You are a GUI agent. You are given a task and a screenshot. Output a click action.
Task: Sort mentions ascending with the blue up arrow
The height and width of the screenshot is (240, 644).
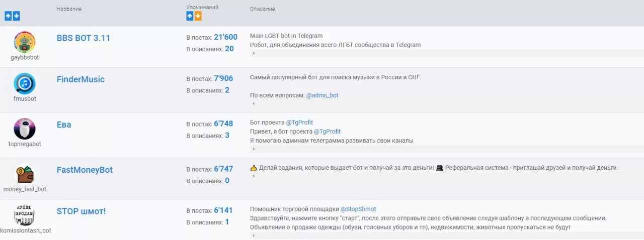[x=190, y=16]
